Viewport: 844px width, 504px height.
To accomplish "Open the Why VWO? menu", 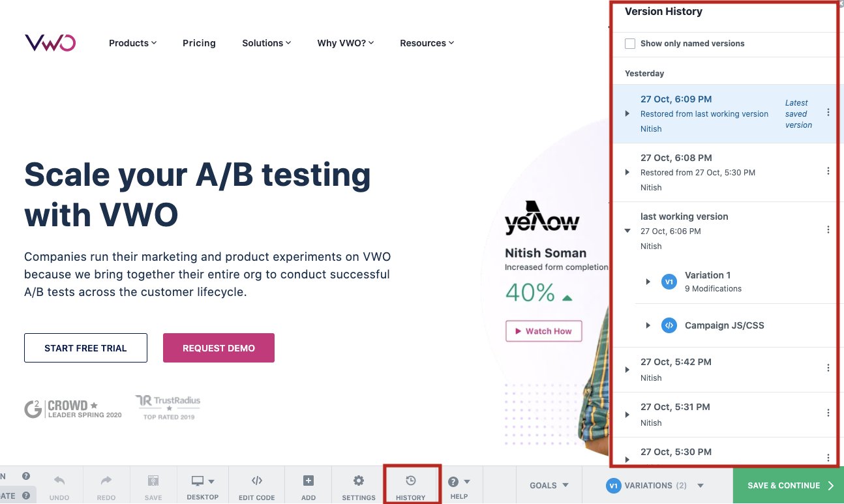I will click(x=346, y=43).
